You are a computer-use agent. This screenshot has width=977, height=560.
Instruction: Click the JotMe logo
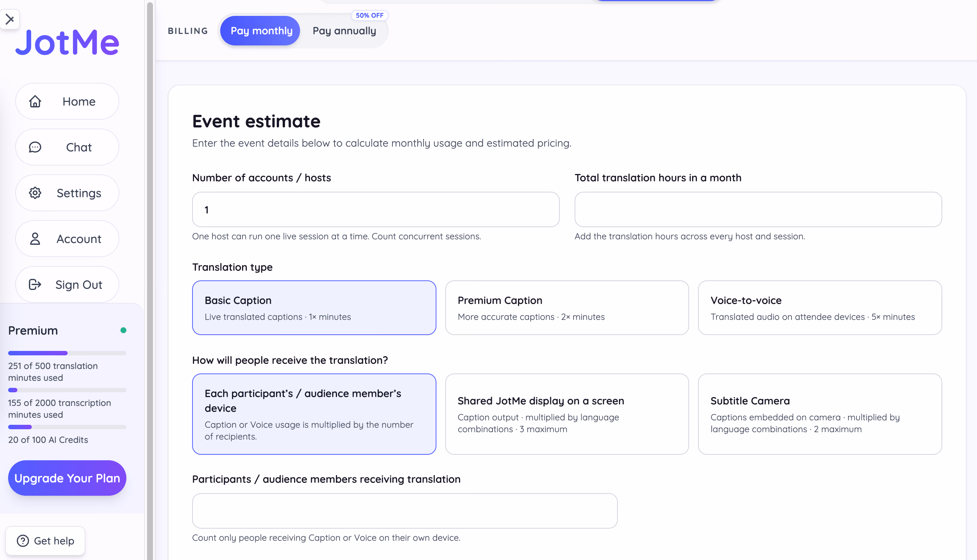[x=67, y=42]
